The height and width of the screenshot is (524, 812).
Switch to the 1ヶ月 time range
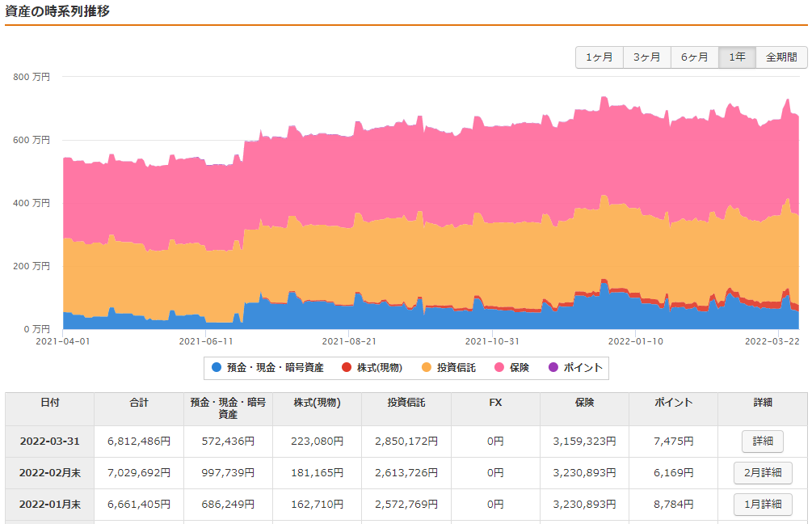[599, 57]
